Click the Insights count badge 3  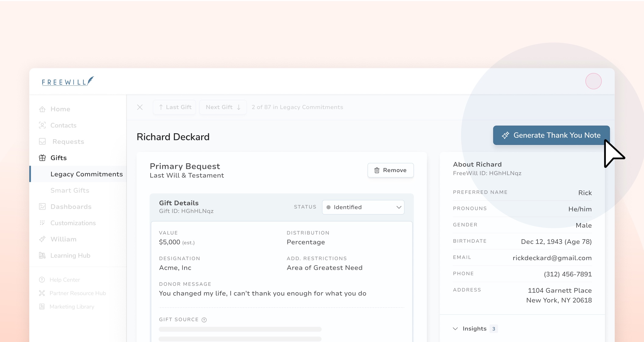point(494,329)
